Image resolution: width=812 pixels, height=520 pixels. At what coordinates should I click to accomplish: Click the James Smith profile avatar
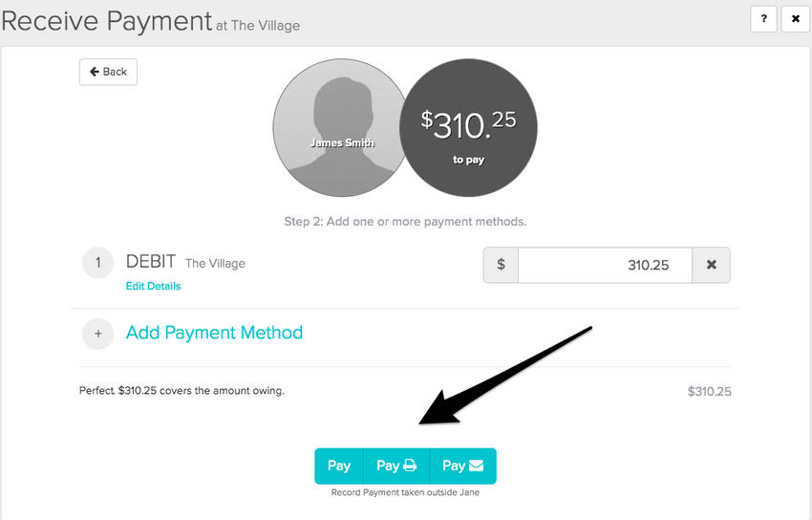[x=341, y=127]
